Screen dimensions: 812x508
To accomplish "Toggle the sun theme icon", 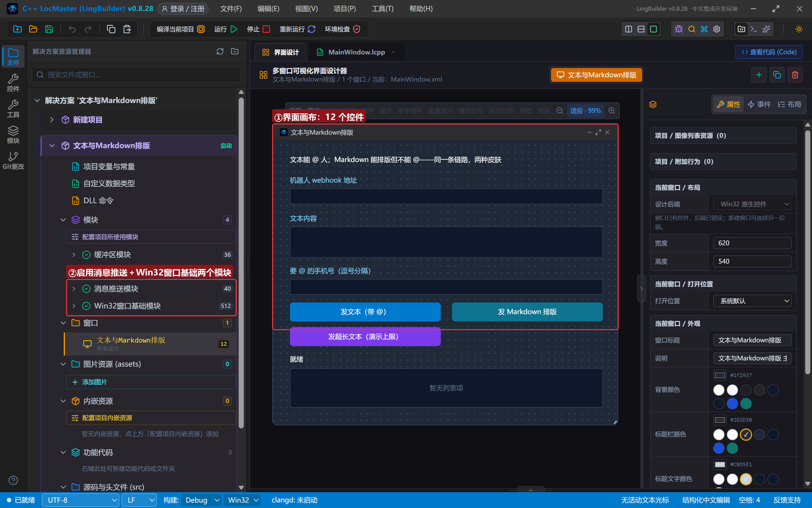I will pos(799,29).
